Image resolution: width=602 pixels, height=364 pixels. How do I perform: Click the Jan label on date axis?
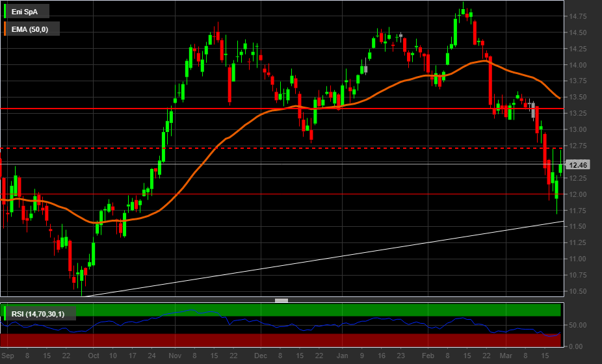tap(343, 356)
